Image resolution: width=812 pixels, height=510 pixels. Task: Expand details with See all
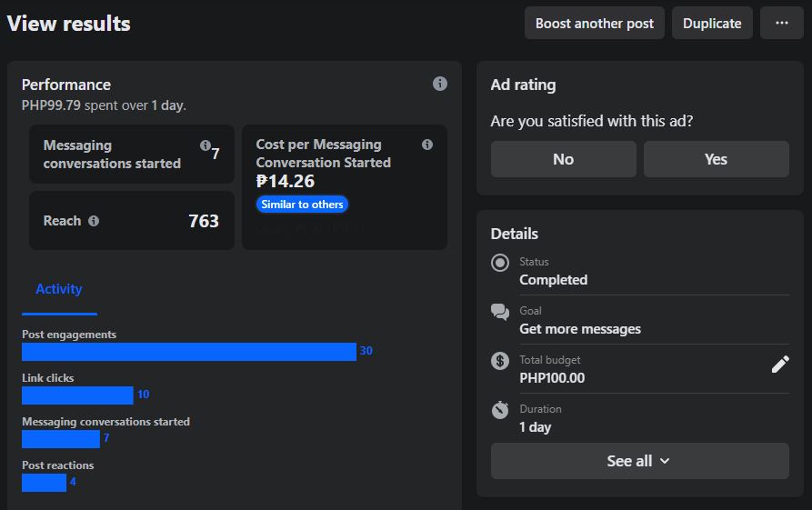(x=639, y=461)
